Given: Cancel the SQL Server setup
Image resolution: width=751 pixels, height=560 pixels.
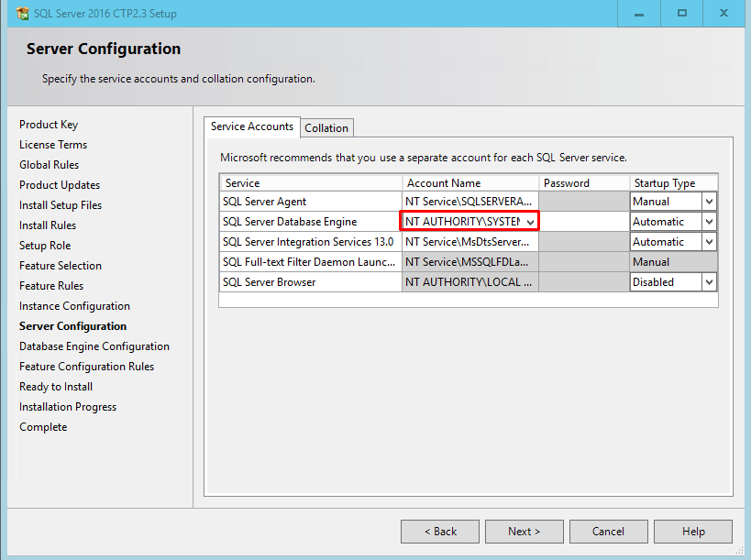Looking at the screenshot, I should click(x=608, y=532).
